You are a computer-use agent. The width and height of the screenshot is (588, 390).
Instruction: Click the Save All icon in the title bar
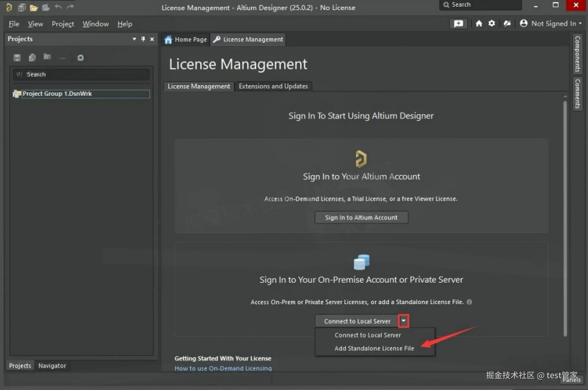(22, 7)
